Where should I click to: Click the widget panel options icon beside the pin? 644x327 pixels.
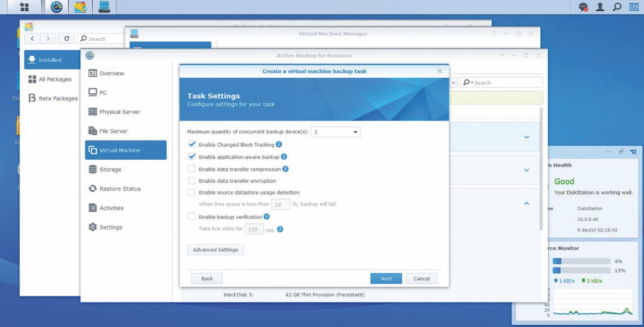[634, 152]
